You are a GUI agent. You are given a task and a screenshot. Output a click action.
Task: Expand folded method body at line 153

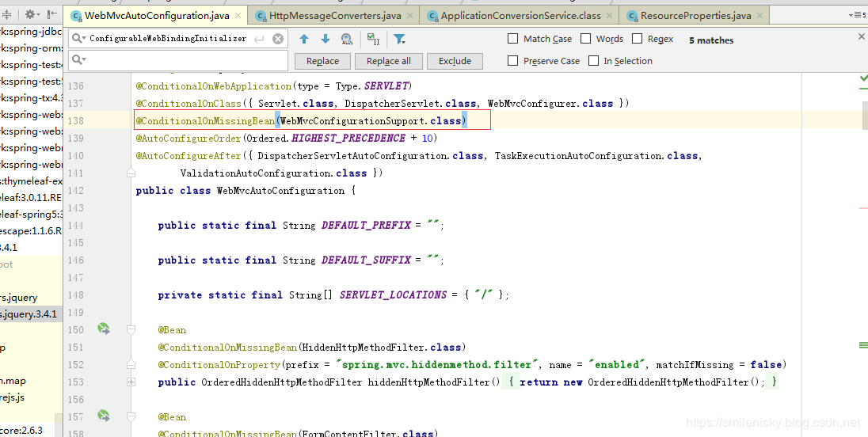pyautogui.click(x=131, y=382)
